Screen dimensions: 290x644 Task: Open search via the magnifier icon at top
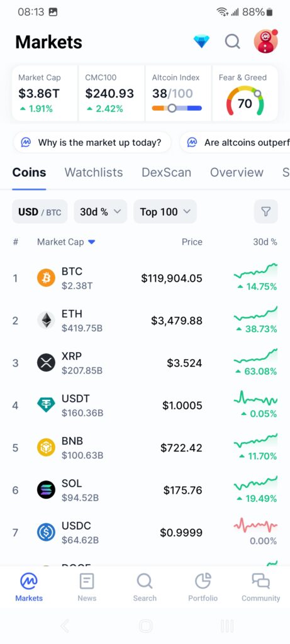(233, 42)
